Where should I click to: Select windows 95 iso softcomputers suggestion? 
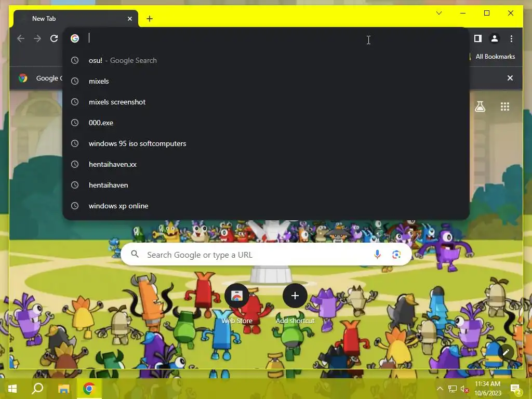coord(265,143)
